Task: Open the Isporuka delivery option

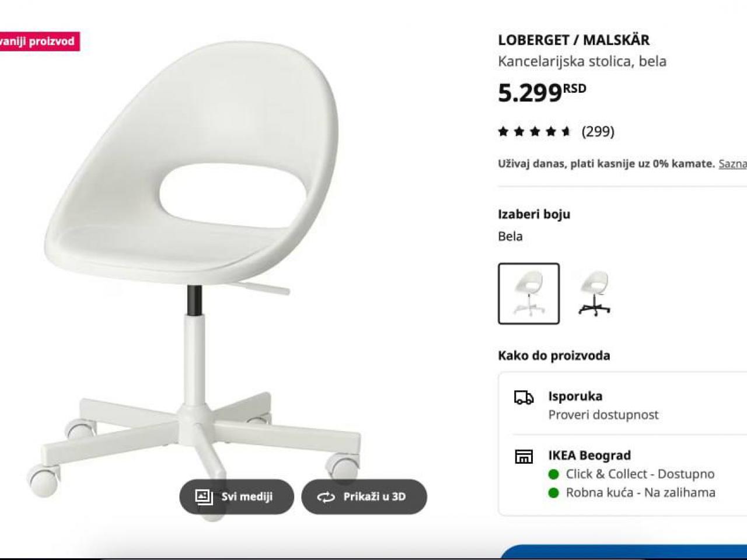Action: click(x=623, y=405)
